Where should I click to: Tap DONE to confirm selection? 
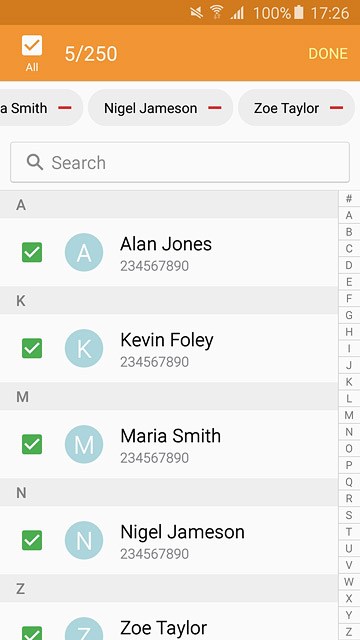click(x=328, y=54)
